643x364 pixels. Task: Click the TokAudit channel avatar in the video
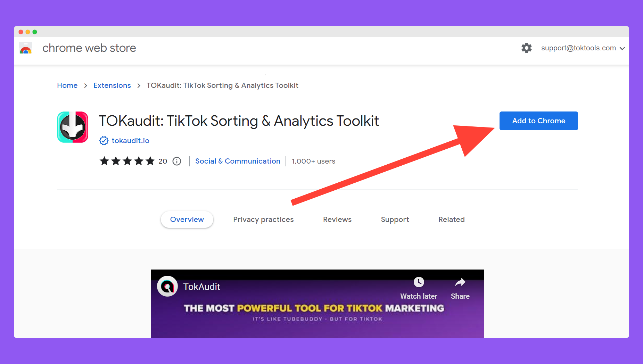click(167, 286)
